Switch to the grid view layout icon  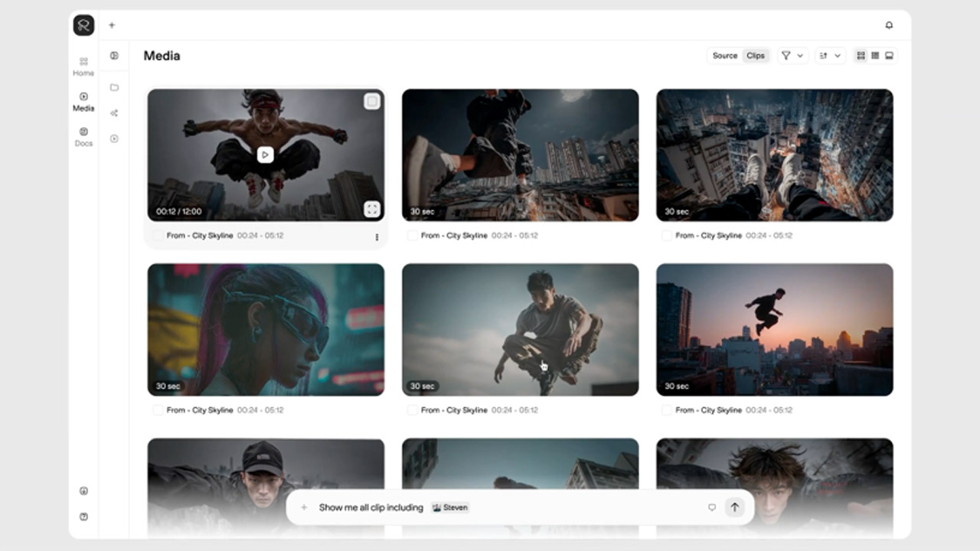click(x=861, y=56)
